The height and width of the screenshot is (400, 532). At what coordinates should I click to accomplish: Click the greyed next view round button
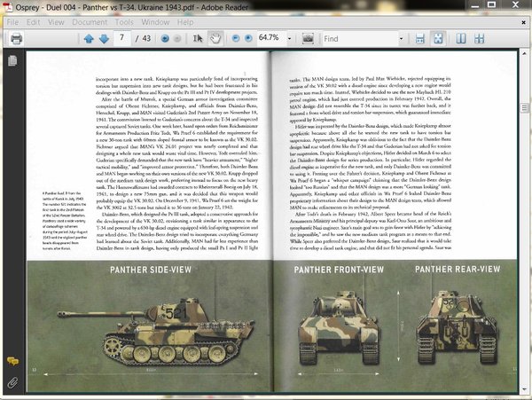(177, 39)
